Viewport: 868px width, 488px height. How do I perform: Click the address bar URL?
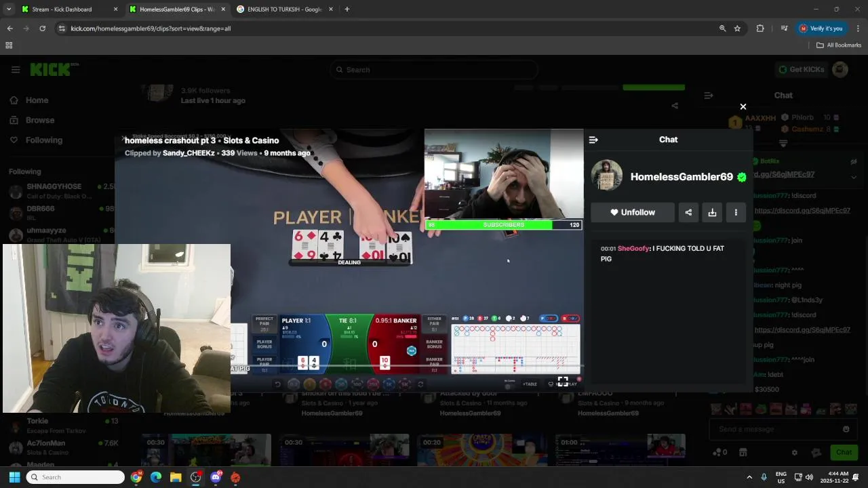(151, 28)
